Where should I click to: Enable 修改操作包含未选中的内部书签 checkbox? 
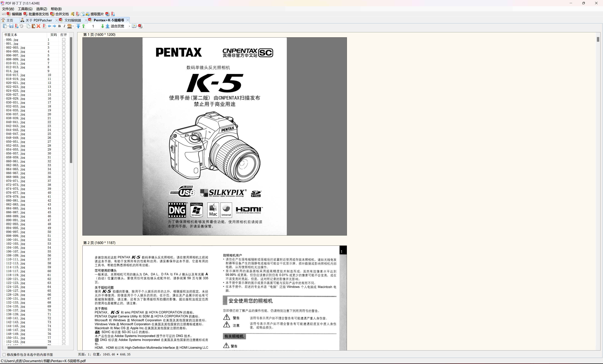[4, 354]
